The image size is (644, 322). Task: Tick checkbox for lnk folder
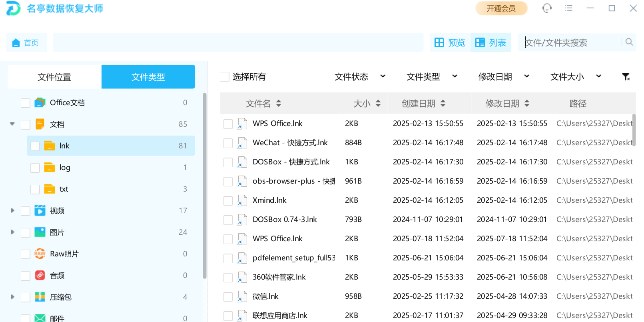[x=35, y=146]
